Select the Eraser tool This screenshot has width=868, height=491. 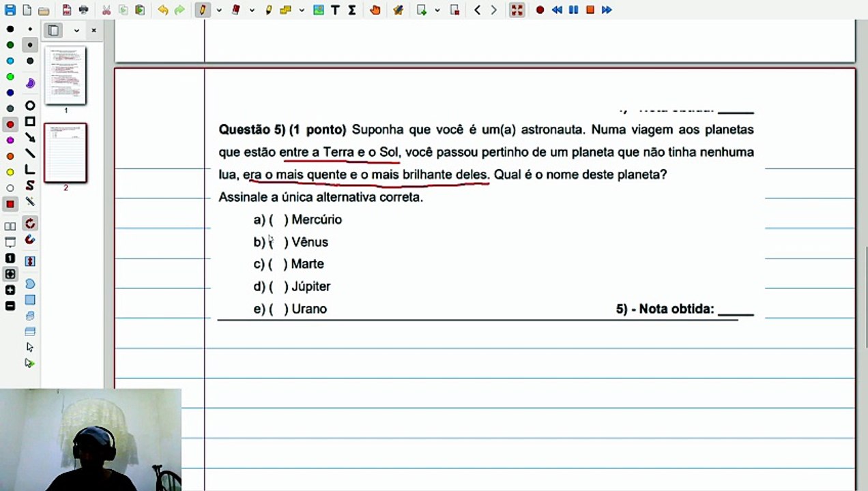coord(236,10)
